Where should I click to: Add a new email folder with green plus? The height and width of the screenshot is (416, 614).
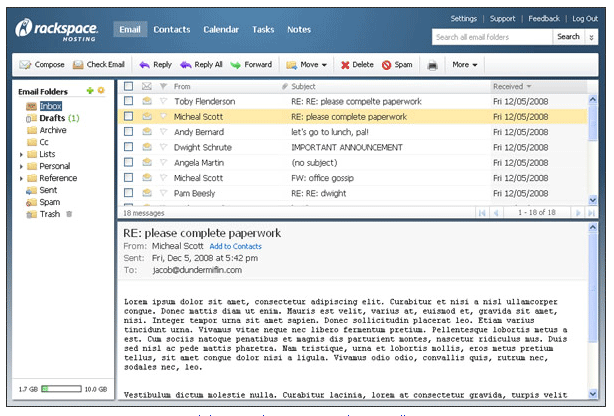(x=90, y=90)
